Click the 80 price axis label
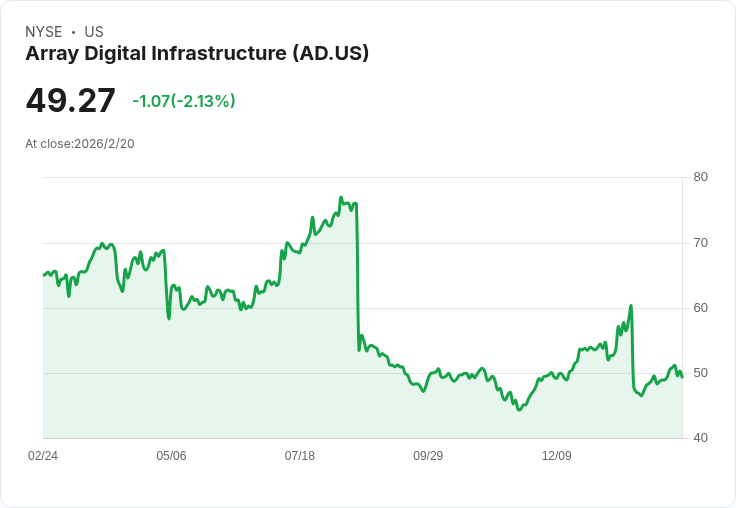The width and height of the screenshot is (736, 508). pos(700,178)
